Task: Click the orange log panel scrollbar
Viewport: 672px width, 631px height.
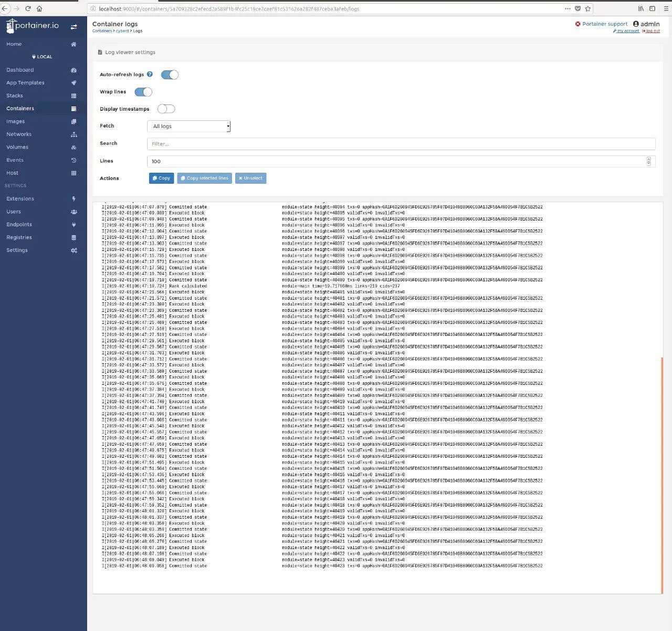Action: coord(662,476)
